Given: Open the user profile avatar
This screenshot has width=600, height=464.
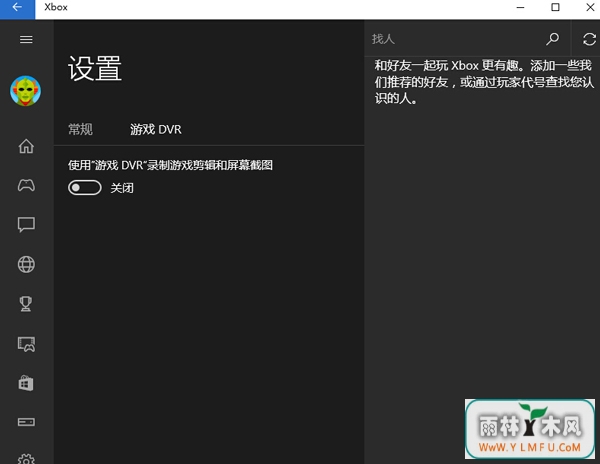Looking at the screenshot, I should tap(26, 91).
